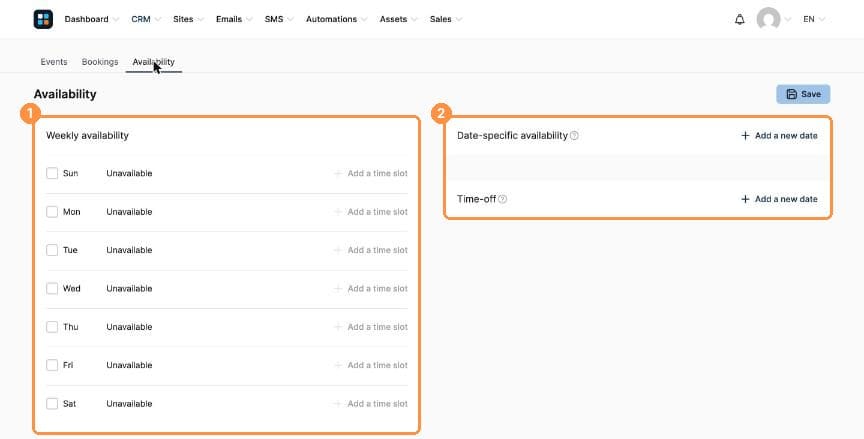Check the Mon availability checkbox

tap(52, 212)
